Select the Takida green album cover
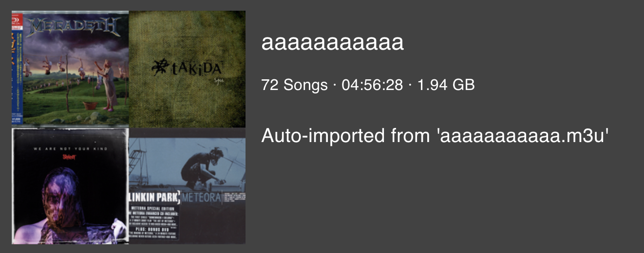The width and height of the screenshot is (644, 253). coord(187,69)
